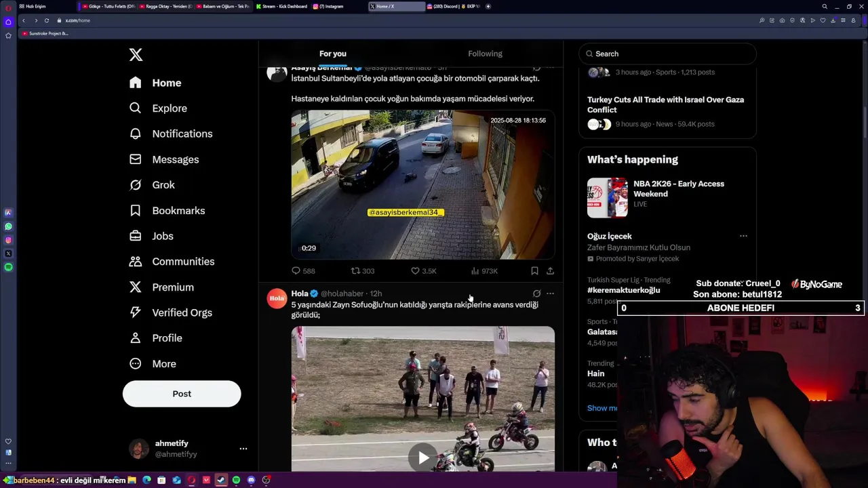View analytics showing 973K views
Screen dimensions: 868x488
[484, 271]
